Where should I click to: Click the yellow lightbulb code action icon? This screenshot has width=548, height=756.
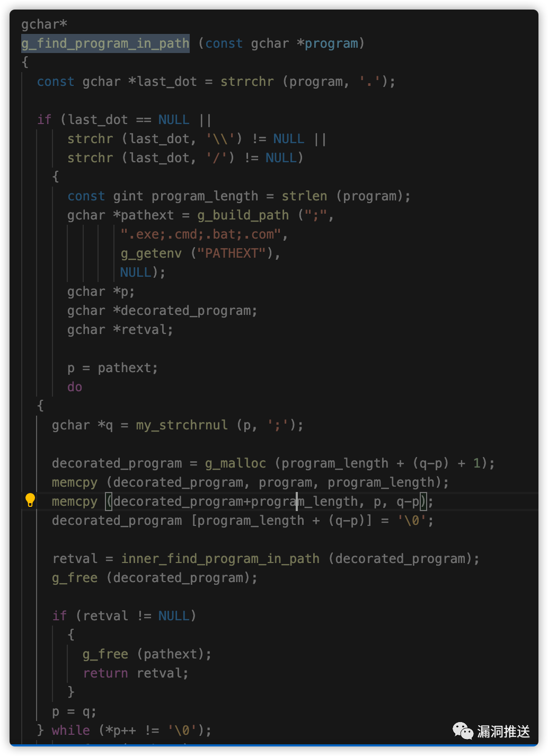[30, 500]
